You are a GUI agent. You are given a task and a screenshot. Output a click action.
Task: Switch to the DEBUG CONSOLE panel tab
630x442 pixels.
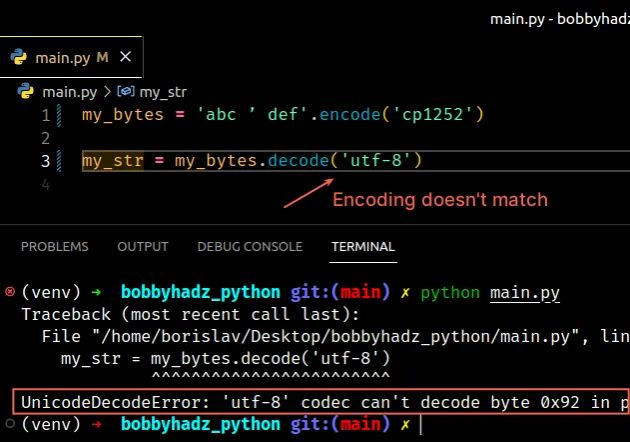click(250, 246)
